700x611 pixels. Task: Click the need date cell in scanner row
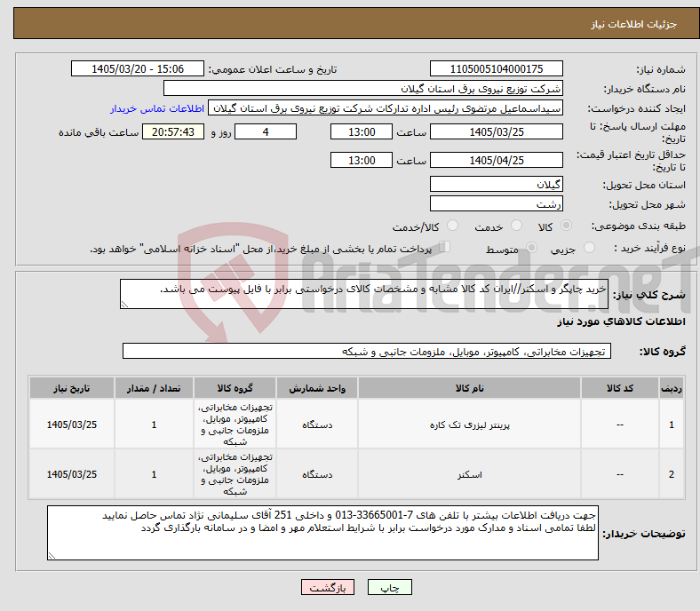pyautogui.click(x=72, y=474)
